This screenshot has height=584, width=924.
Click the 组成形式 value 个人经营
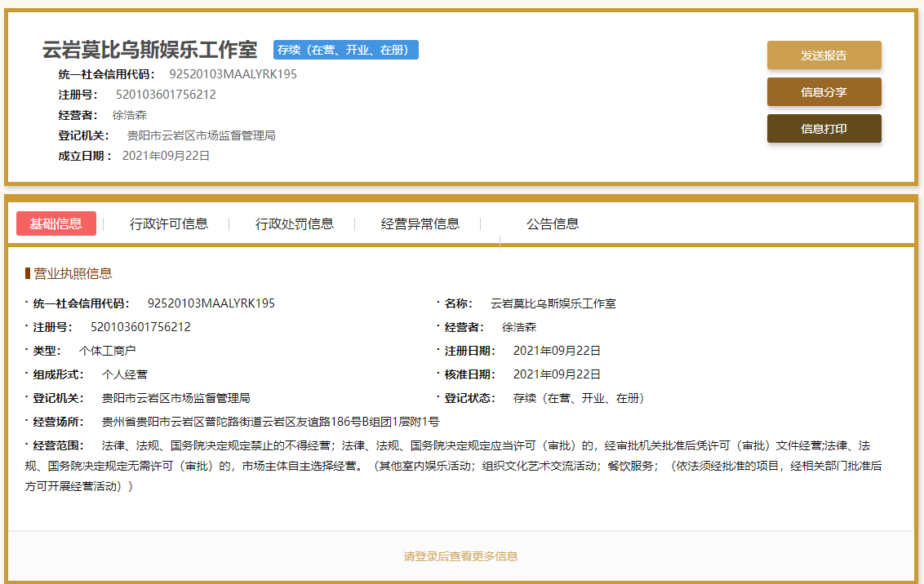coord(124,374)
